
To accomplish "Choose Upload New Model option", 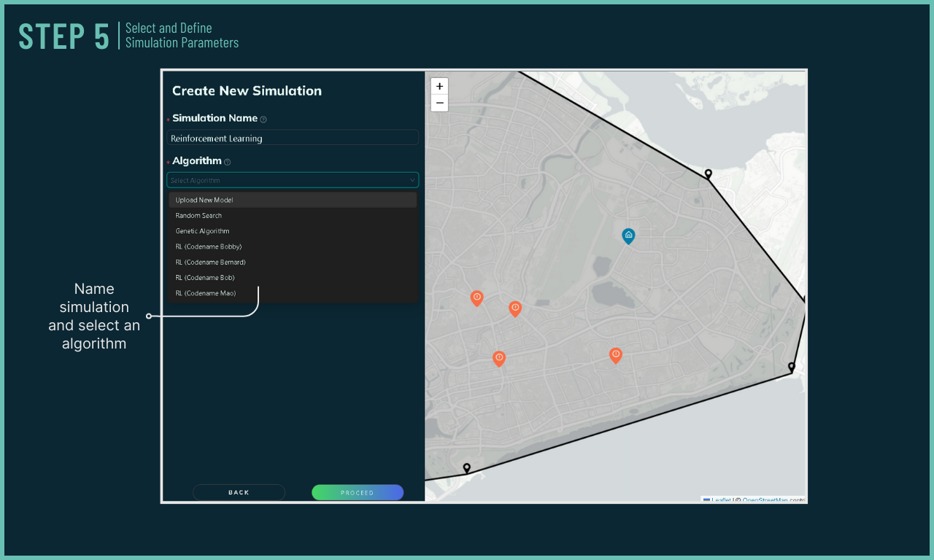I will (293, 200).
